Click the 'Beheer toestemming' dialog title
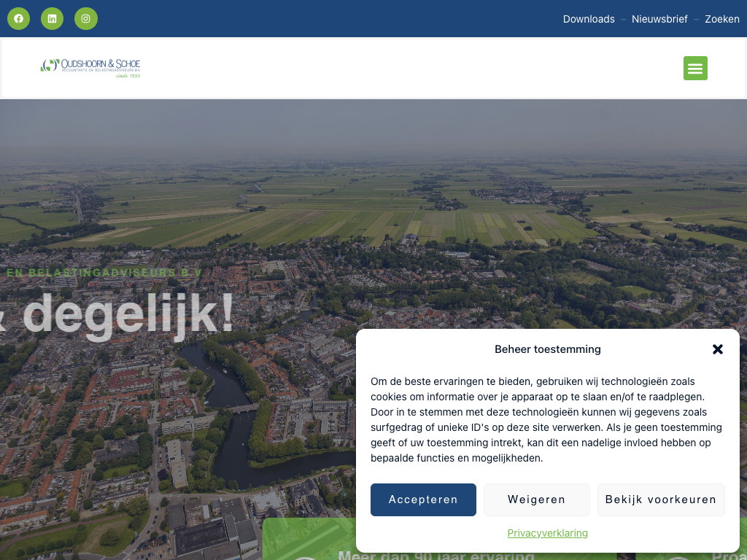The height and width of the screenshot is (560, 747). (x=547, y=349)
